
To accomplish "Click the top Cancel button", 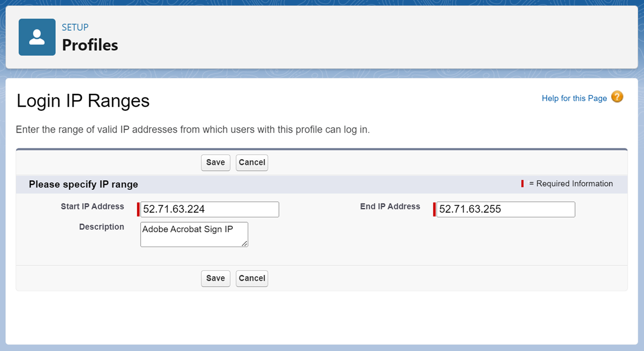I will click(x=252, y=162).
